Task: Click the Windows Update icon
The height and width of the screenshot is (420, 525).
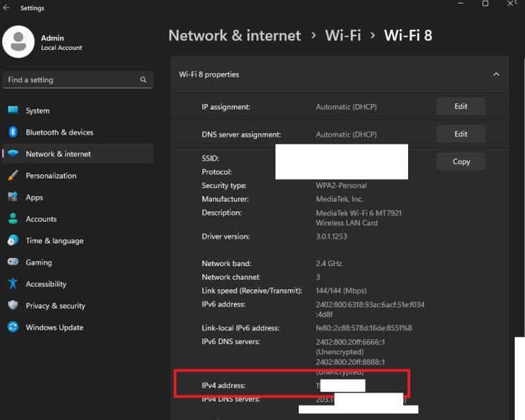Action: [12, 327]
